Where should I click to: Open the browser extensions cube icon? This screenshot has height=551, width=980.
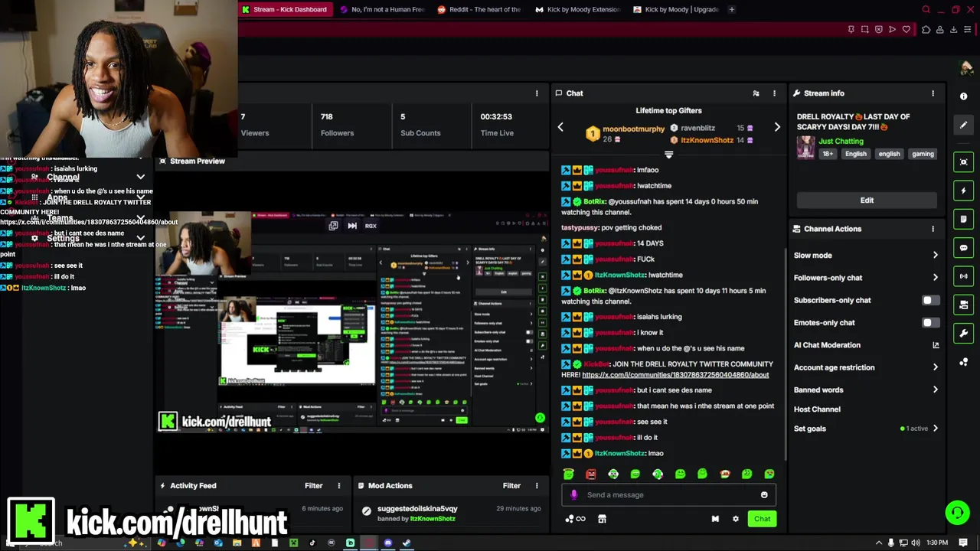[x=926, y=30]
